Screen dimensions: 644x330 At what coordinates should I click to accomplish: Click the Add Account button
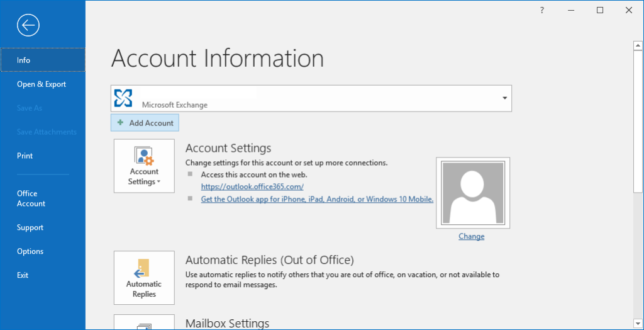click(x=145, y=123)
